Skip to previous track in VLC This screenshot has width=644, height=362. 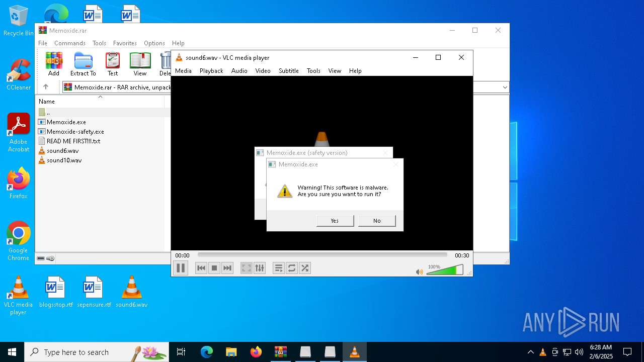click(x=201, y=268)
